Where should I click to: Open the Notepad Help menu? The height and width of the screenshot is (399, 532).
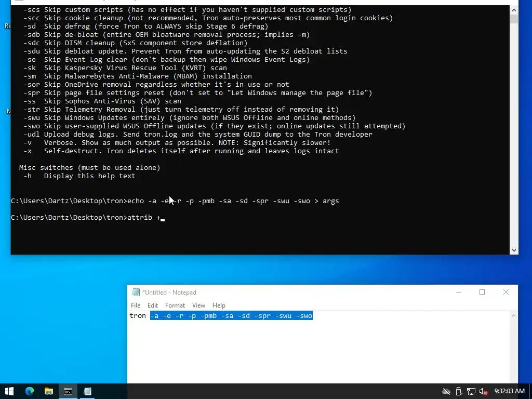(219, 305)
